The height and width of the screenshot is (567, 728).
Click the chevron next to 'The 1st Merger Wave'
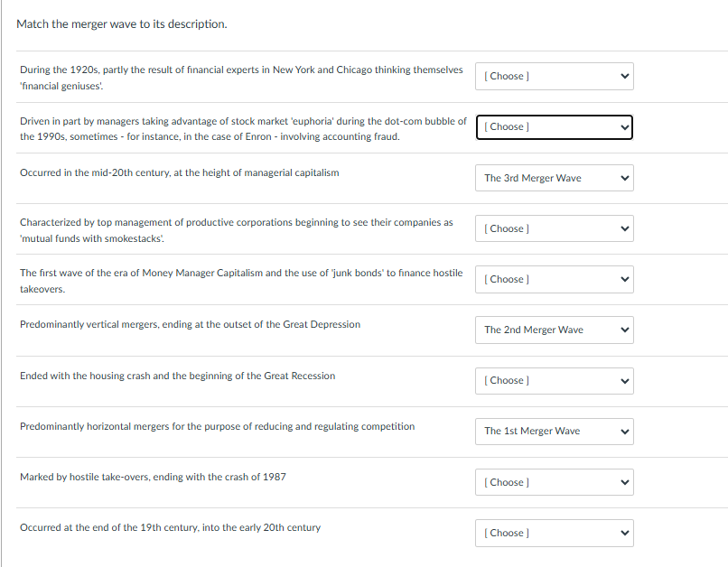[x=623, y=431]
